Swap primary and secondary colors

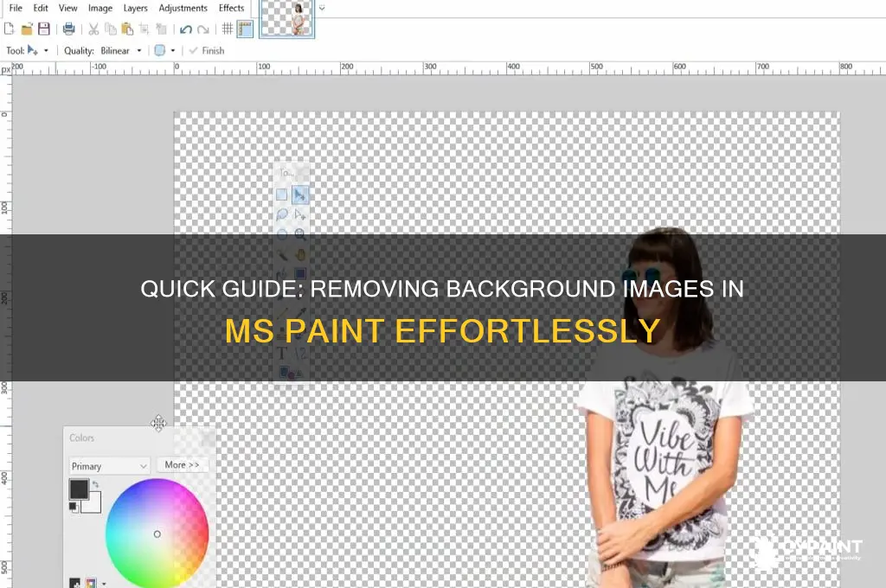click(x=95, y=484)
